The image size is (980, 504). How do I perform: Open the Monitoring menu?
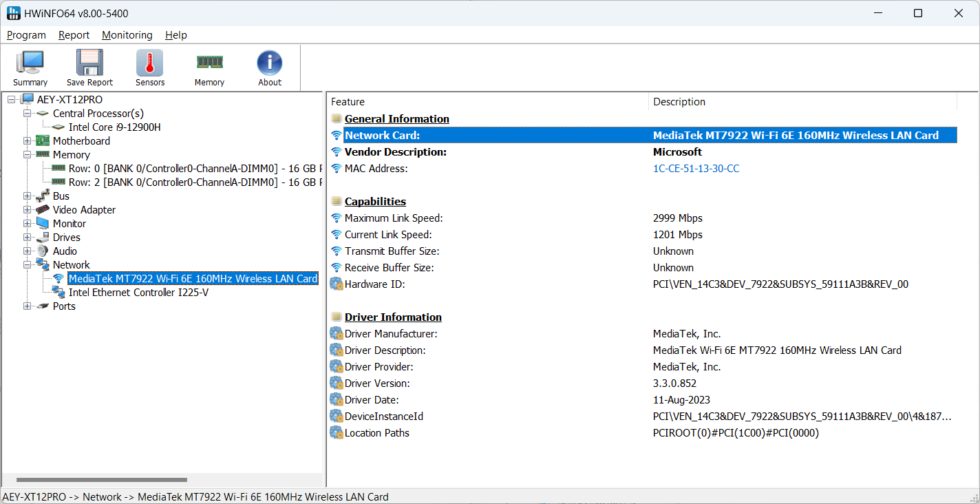point(127,35)
